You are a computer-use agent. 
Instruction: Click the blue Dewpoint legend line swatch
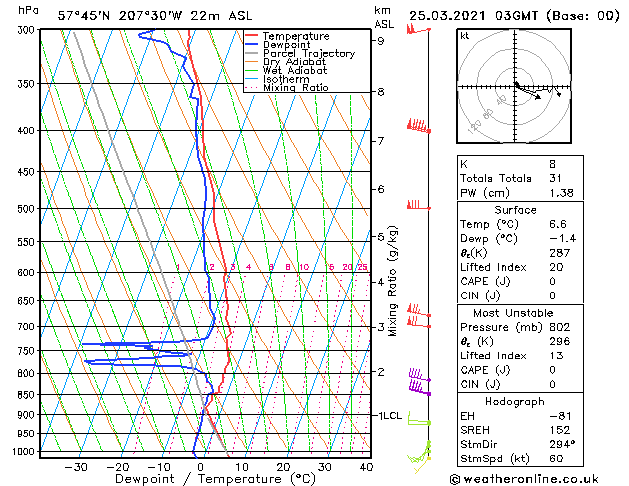click(252, 44)
